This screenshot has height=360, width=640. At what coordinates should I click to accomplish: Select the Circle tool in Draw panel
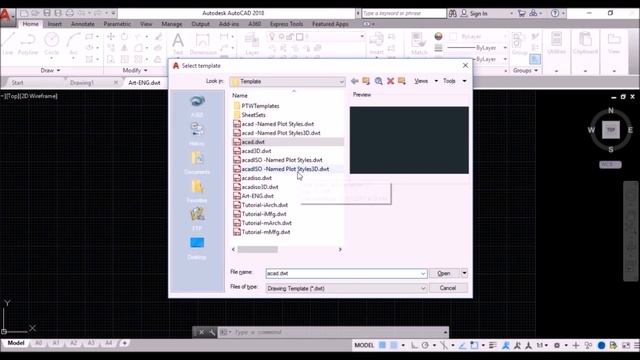(x=51, y=43)
